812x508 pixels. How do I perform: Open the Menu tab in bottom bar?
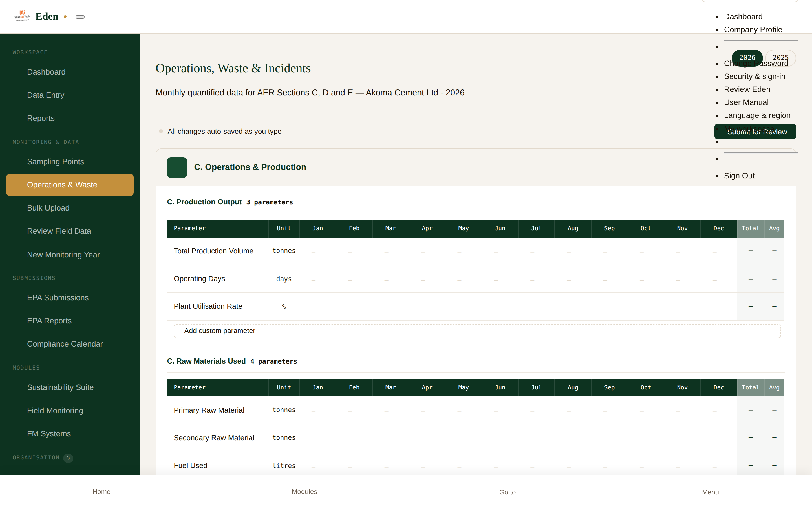(710, 492)
